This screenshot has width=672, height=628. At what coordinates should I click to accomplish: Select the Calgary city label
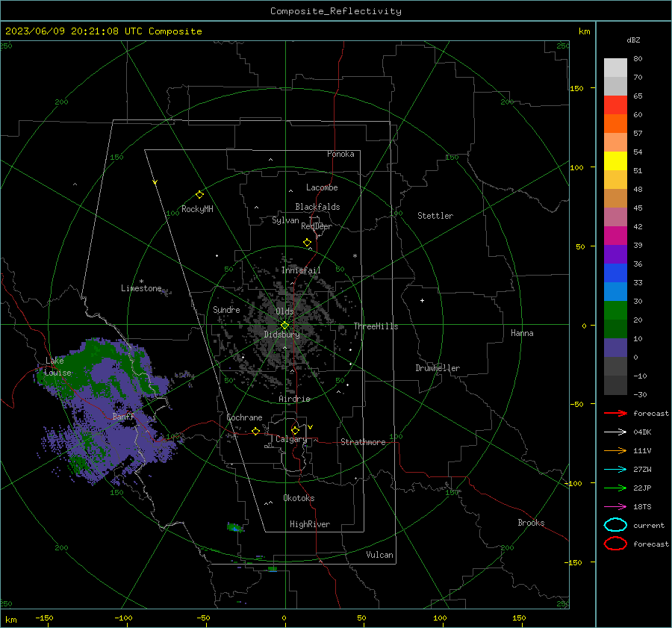coord(291,439)
